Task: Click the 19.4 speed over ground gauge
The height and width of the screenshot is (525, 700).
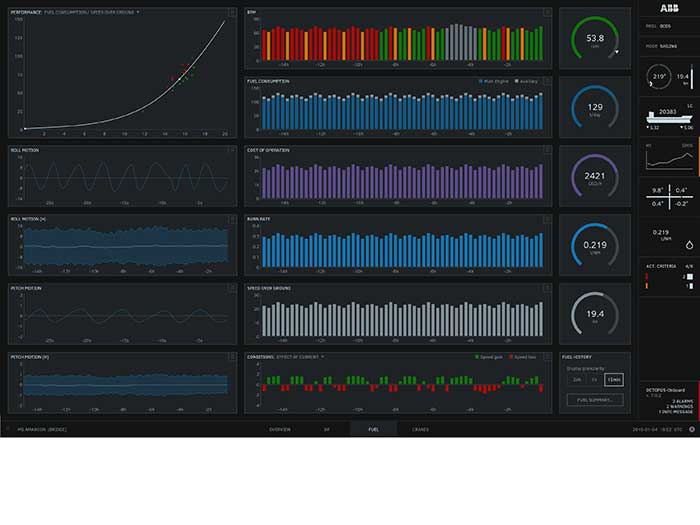Action: point(595,314)
